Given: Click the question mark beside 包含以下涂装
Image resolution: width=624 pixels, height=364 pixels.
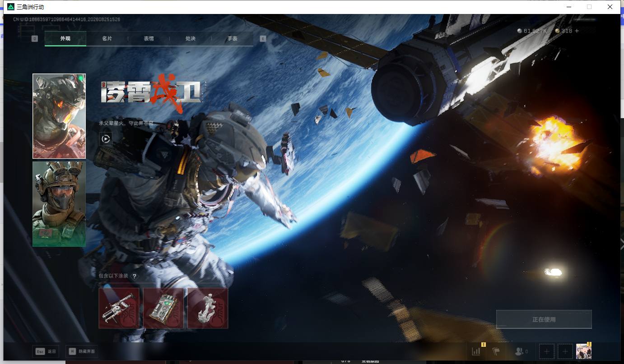Looking at the screenshot, I should click(135, 276).
